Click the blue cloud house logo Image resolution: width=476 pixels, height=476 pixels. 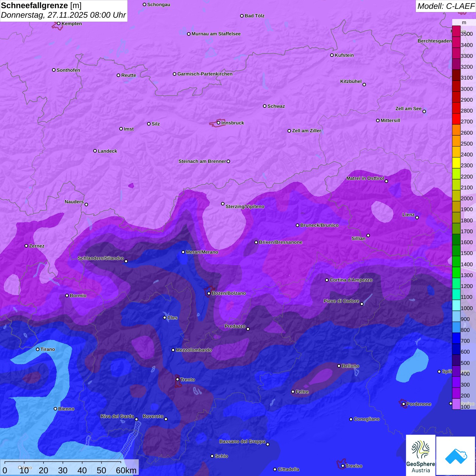tap(456, 456)
